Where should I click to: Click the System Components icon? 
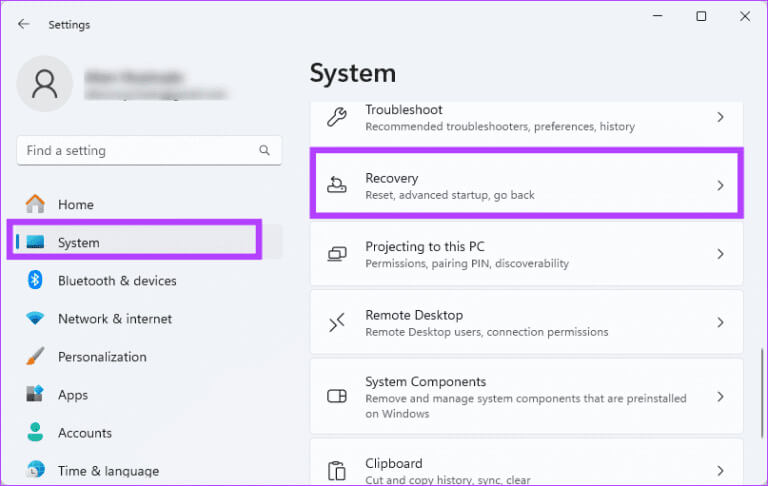337,396
